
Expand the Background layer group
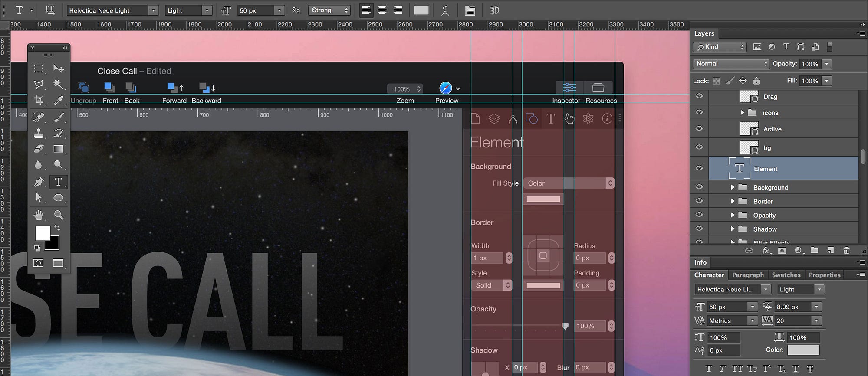tap(733, 187)
